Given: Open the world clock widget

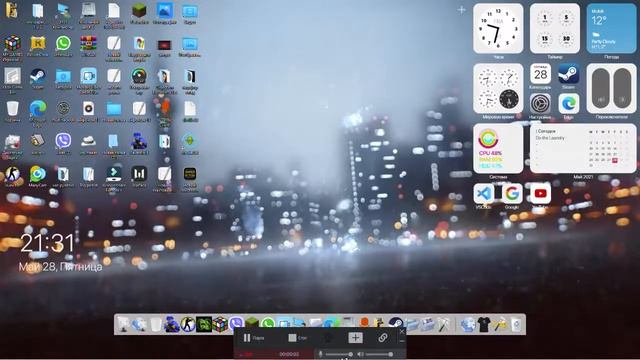Looking at the screenshot, I should point(498,88).
